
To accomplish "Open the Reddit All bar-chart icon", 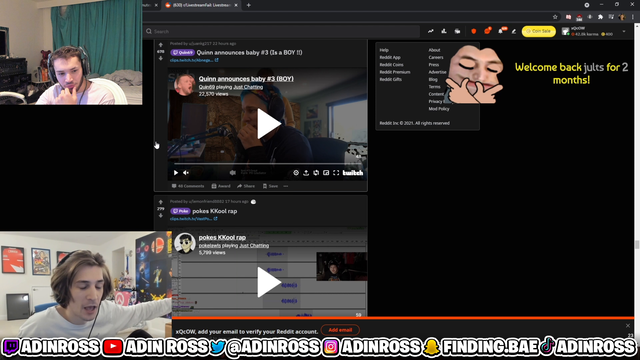I will [444, 31].
